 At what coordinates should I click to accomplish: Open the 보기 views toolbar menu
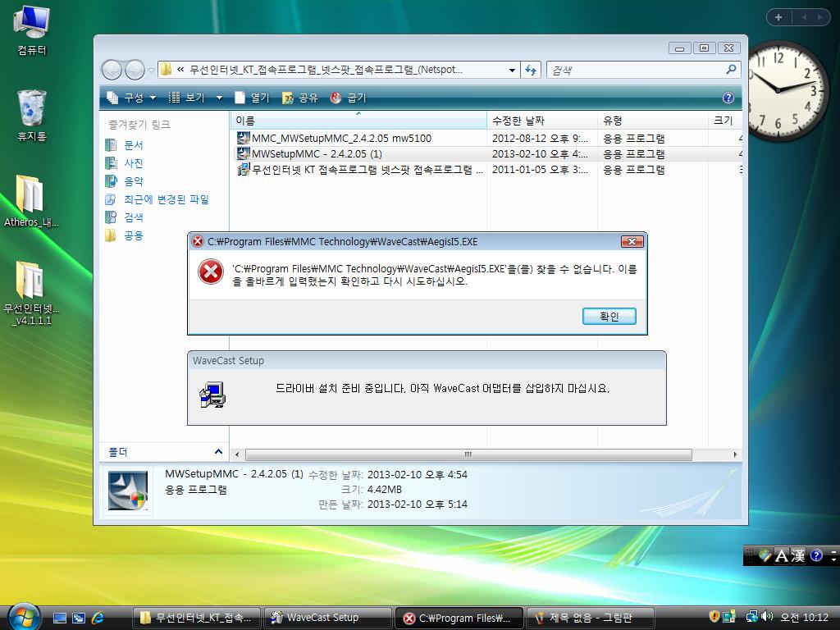point(195,98)
